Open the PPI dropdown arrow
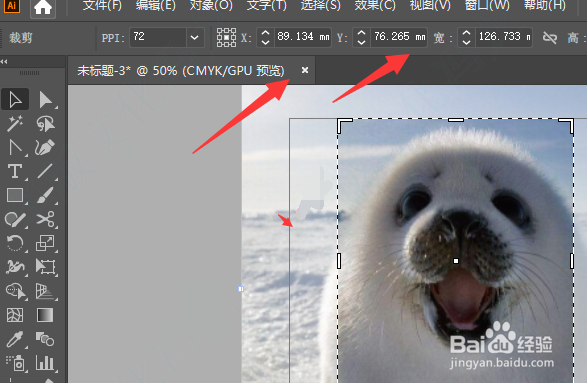Screen dimensions: 587x383 (x=195, y=37)
